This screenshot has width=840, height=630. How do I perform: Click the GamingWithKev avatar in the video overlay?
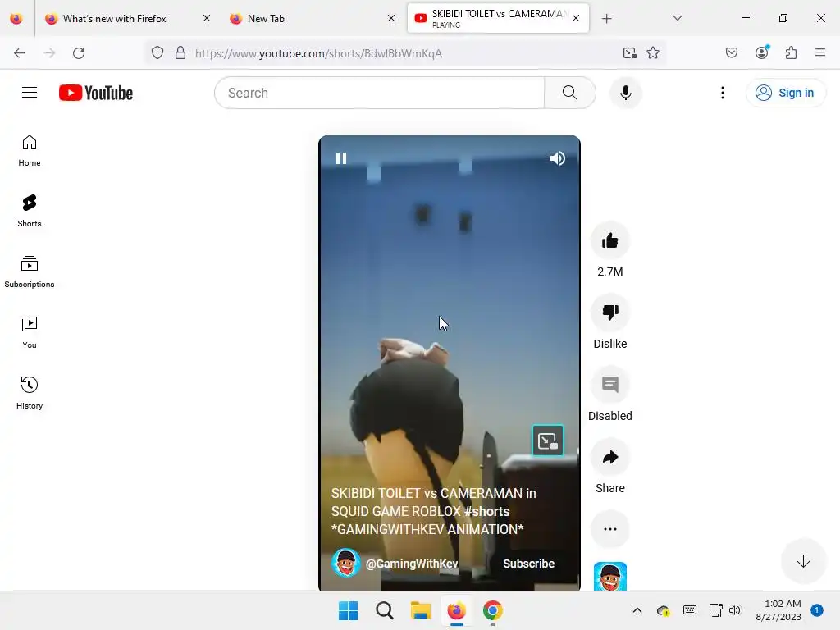point(346,563)
